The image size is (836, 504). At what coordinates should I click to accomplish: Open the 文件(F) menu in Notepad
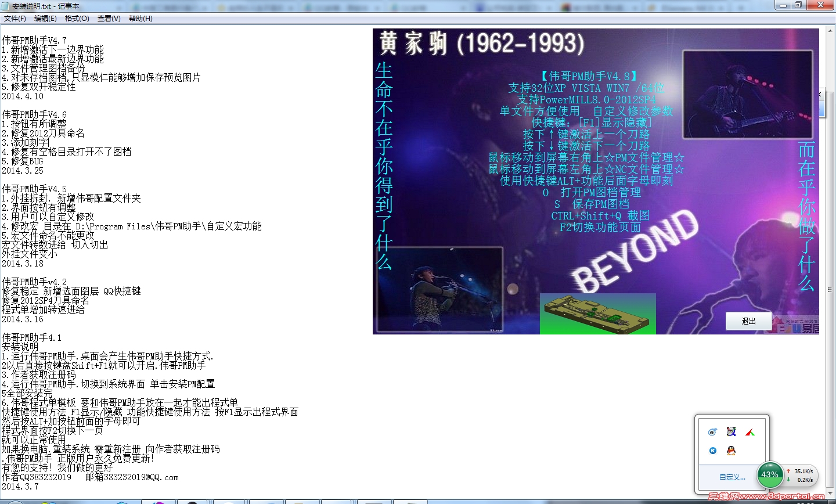pyautogui.click(x=15, y=19)
